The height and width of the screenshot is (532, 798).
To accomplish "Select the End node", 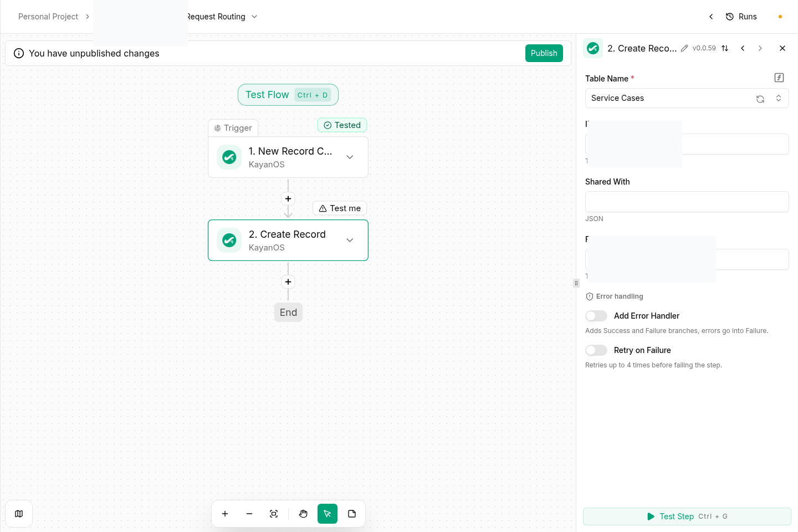I will coord(288,313).
